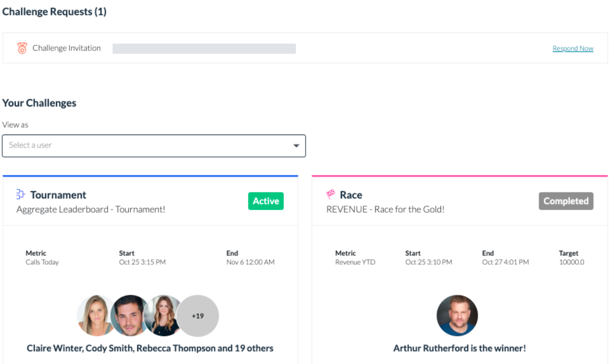The height and width of the screenshot is (364, 612).
Task: Click the 'Oct 25 3:10 PM' start date
Action: (x=428, y=262)
